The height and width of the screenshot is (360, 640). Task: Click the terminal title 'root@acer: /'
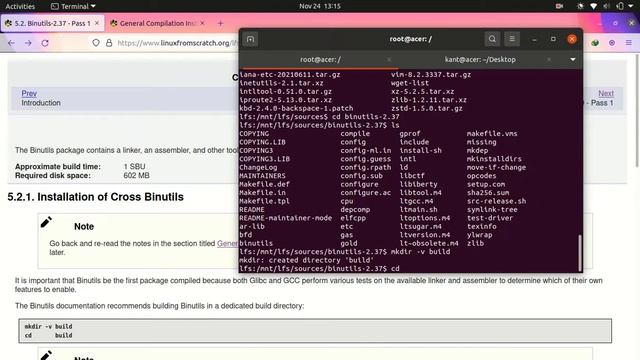pyautogui.click(x=411, y=39)
